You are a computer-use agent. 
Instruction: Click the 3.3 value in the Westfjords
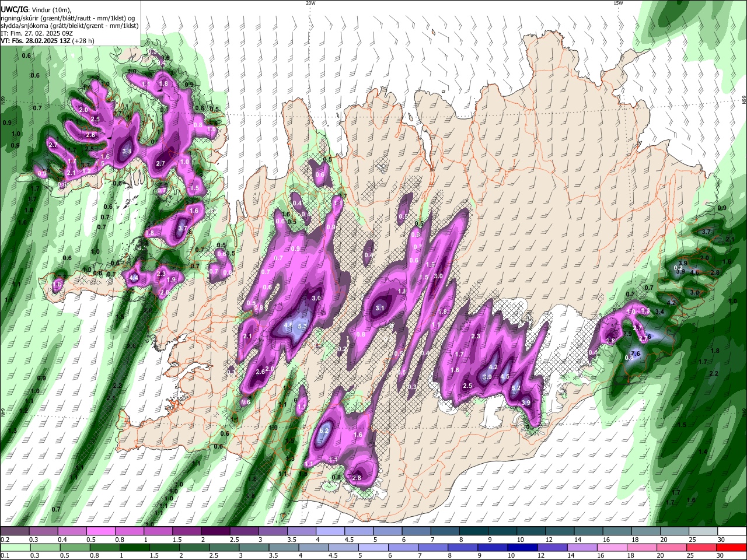click(x=127, y=152)
